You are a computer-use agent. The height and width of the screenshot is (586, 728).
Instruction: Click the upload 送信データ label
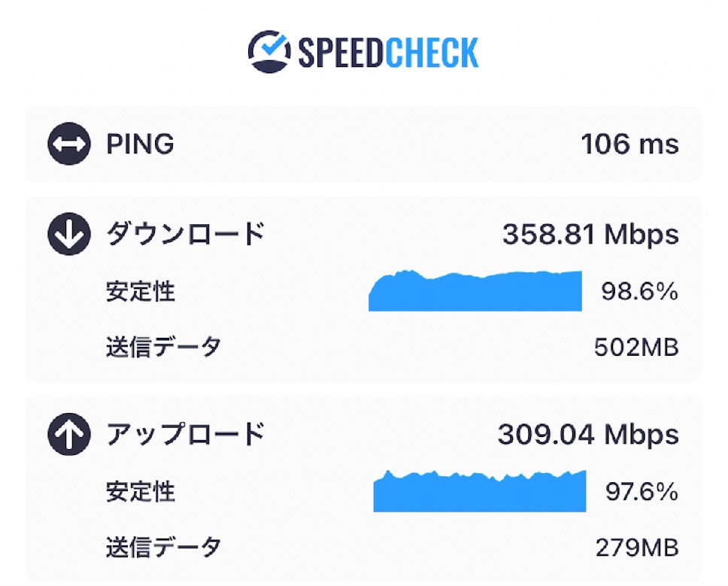[x=164, y=548]
